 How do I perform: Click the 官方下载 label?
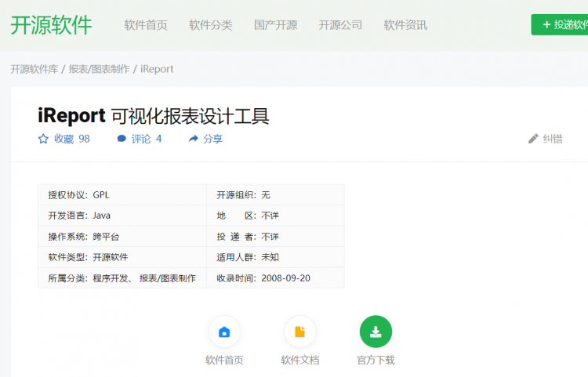click(376, 360)
